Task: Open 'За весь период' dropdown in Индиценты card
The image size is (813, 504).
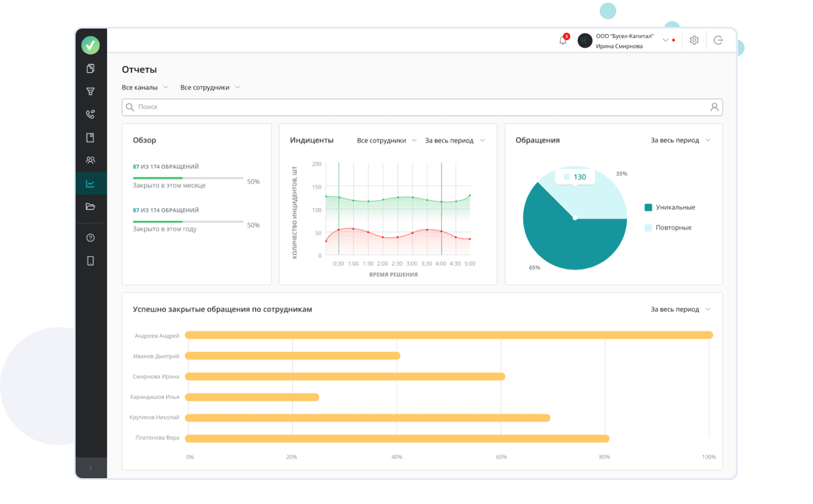Action: click(455, 140)
